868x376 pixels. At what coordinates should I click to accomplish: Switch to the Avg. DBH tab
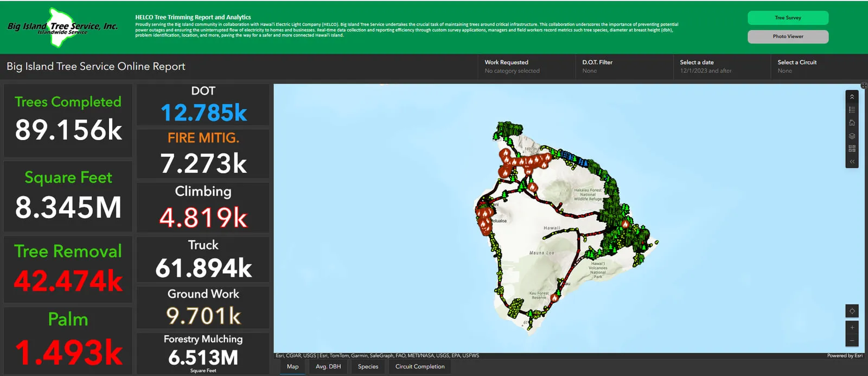(328, 367)
